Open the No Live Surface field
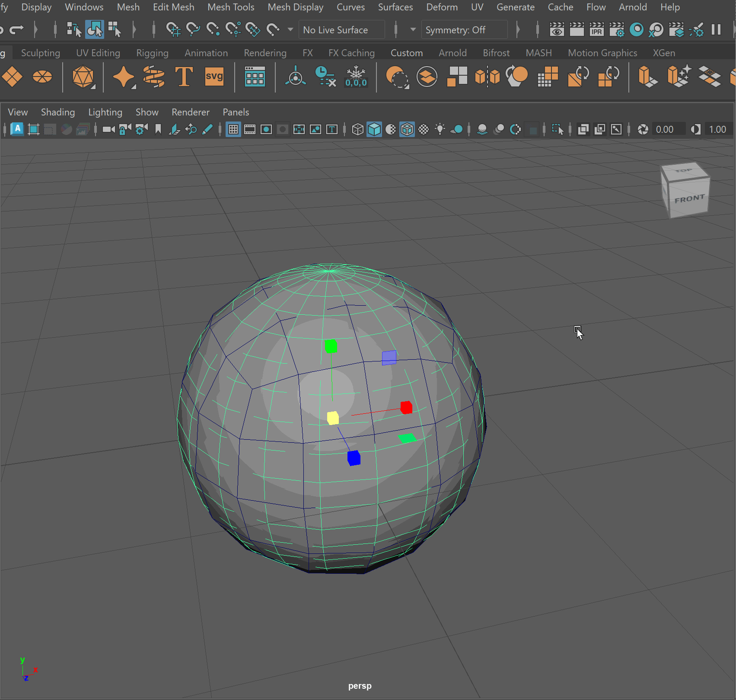 pos(341,30)
